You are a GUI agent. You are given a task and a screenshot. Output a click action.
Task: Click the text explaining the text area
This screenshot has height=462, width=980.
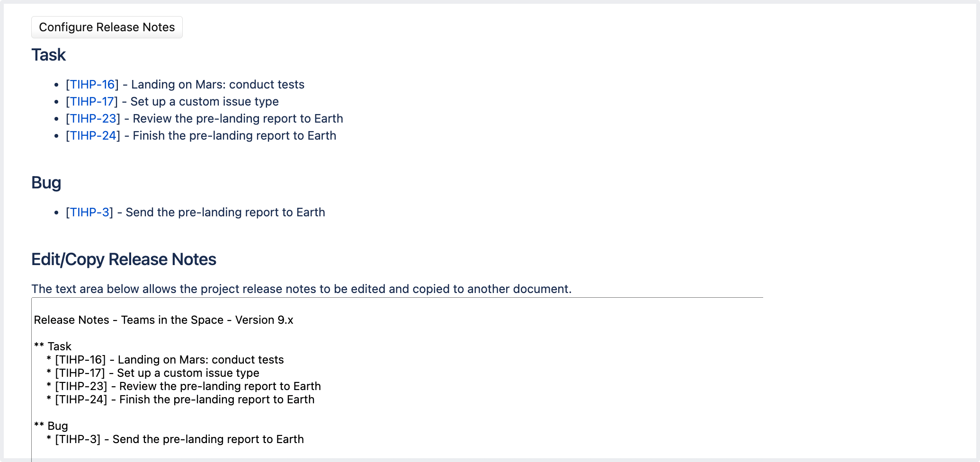301,289
